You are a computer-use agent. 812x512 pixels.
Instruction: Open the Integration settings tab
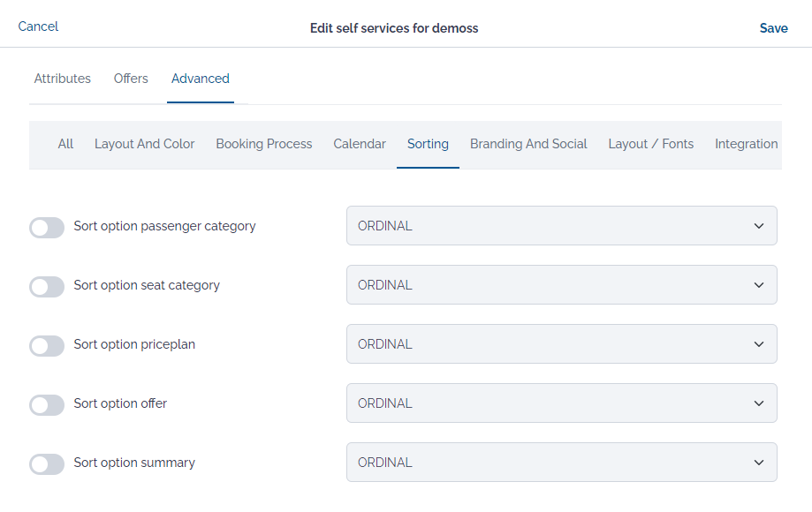747,144
